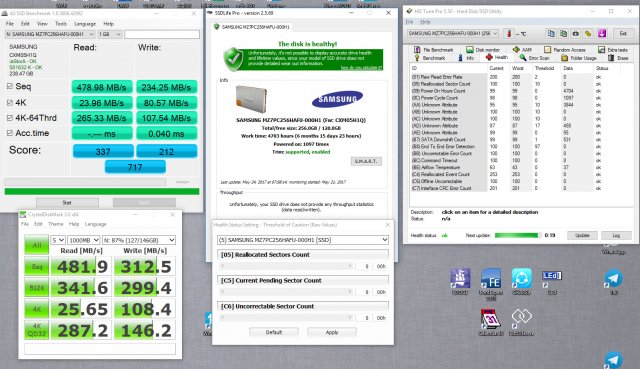This screenshot has height=369, width=640.
Task: Toggle Acc.time checkbox in AS SSD
Action: 10,133
